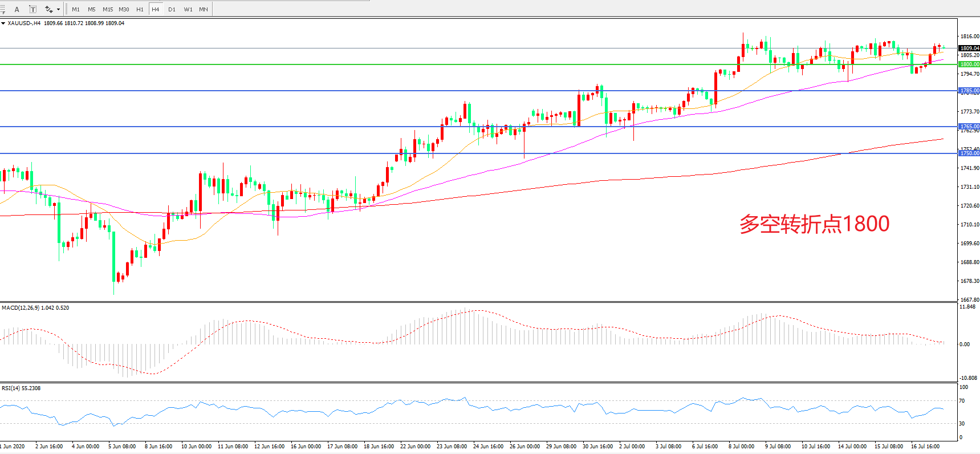Click the 1800.00 green price label
Image resolution: width=980 pixels, height=454 pixels.
[x=969, y=64]
